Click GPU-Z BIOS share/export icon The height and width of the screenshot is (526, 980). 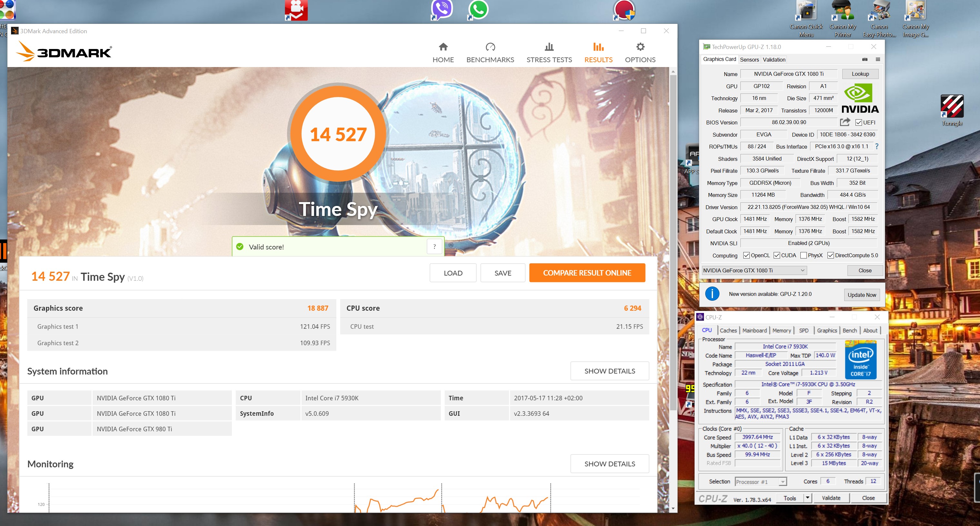click(845, 122)
